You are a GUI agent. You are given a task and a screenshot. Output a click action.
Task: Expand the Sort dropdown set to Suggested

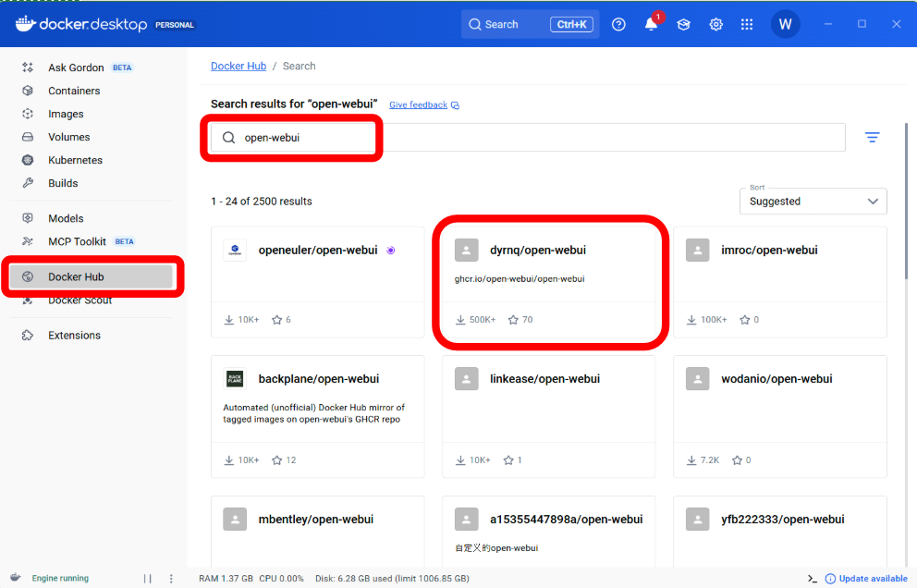coord(813,202)
